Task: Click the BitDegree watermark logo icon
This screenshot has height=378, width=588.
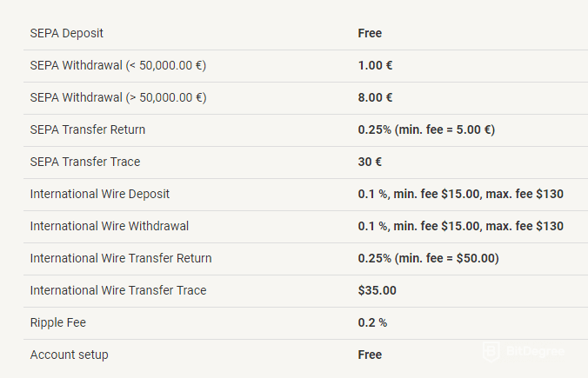Action: 491,351
